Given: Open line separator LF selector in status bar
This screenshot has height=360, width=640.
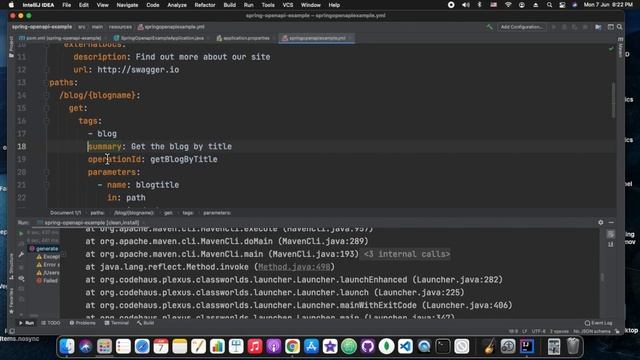Looking at the screenshot, I should pyautogui.click(x=524, y=331).
